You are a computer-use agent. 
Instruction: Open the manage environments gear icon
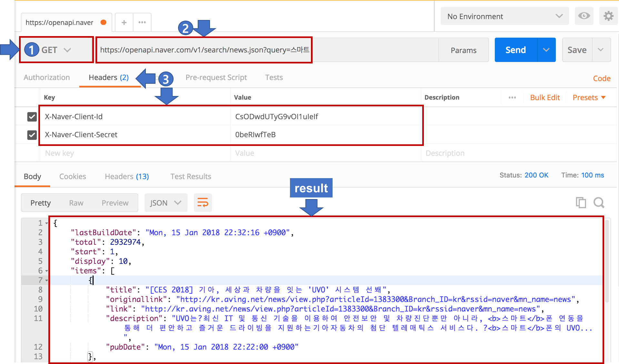pyautogui.click(x=608, y=16)
